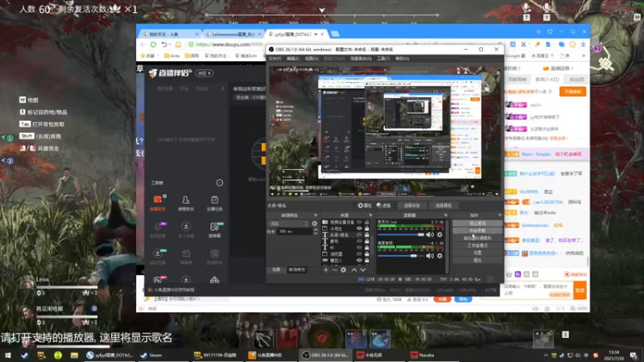
Task: Reload the douyu page in browser
Action: pos(153,44)
